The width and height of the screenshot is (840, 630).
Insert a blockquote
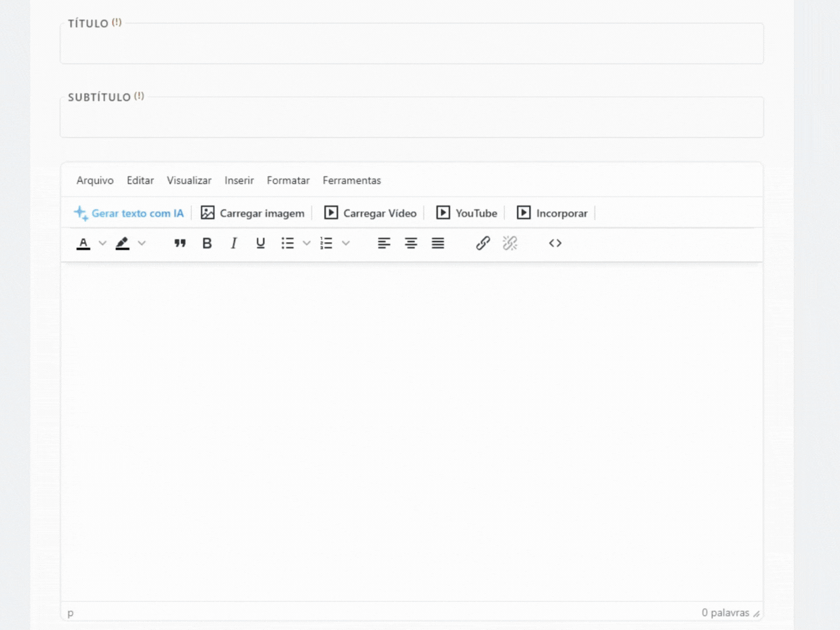point(180,243)
